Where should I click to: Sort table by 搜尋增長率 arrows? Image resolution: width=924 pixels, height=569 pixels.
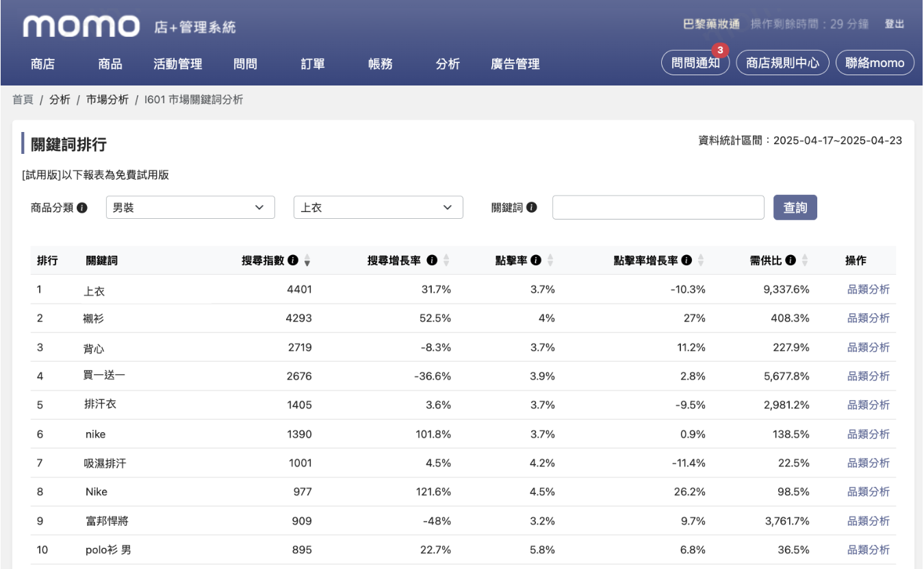pos(446,261)
